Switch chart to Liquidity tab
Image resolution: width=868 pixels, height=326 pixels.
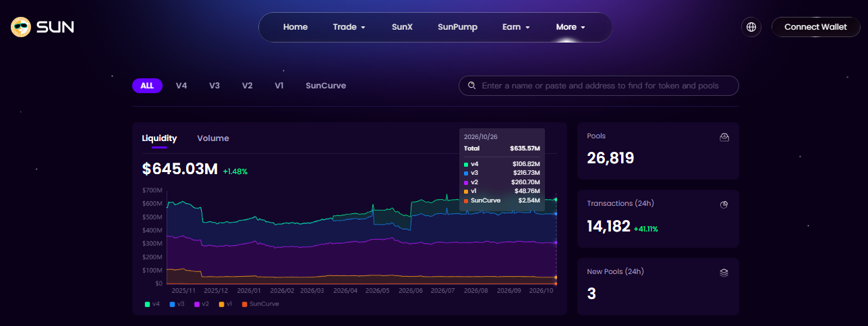pyautogui.click(x=159, y=138)
